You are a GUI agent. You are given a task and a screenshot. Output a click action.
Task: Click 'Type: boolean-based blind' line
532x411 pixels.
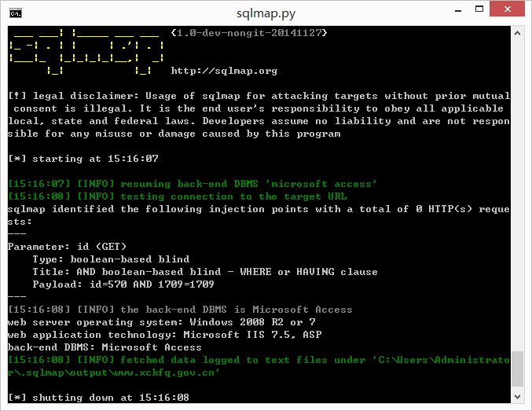tap(112, 259)
